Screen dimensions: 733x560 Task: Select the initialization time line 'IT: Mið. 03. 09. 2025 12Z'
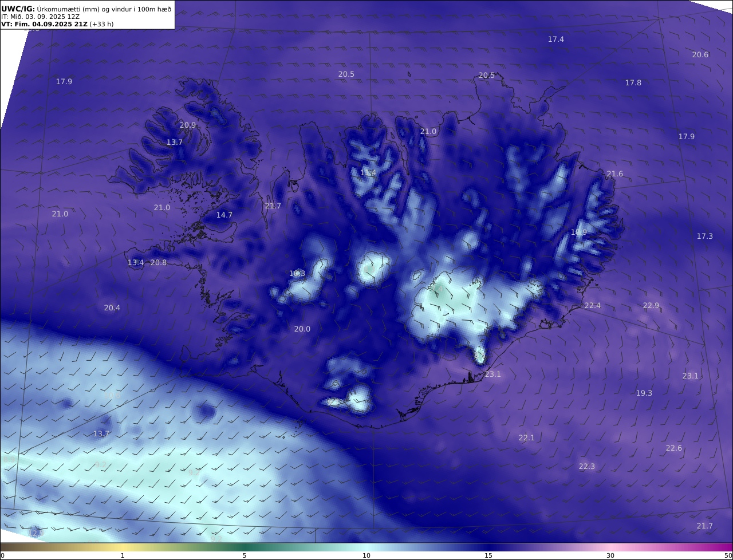tap(41, 17)
